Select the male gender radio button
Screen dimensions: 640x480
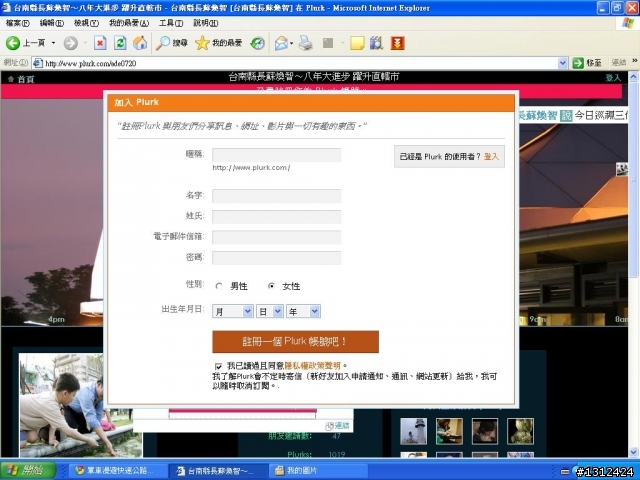[x=219, y=286]
